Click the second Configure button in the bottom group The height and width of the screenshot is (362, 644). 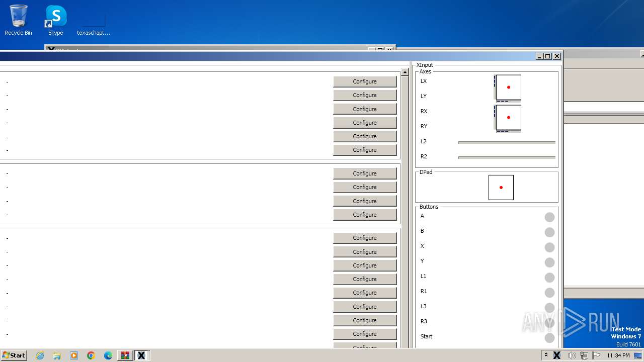tap(365, 252)
